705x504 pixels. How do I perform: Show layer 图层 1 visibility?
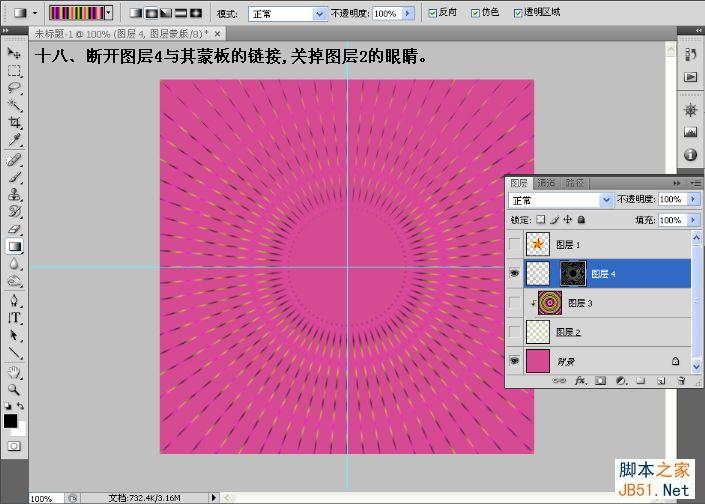point(514,244)
